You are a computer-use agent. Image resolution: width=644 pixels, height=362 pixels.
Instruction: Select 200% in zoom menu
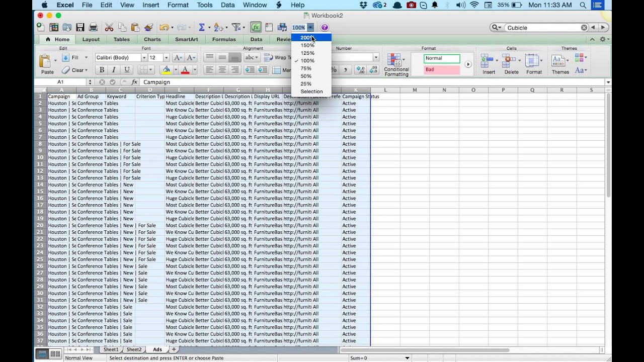point(311,38)
